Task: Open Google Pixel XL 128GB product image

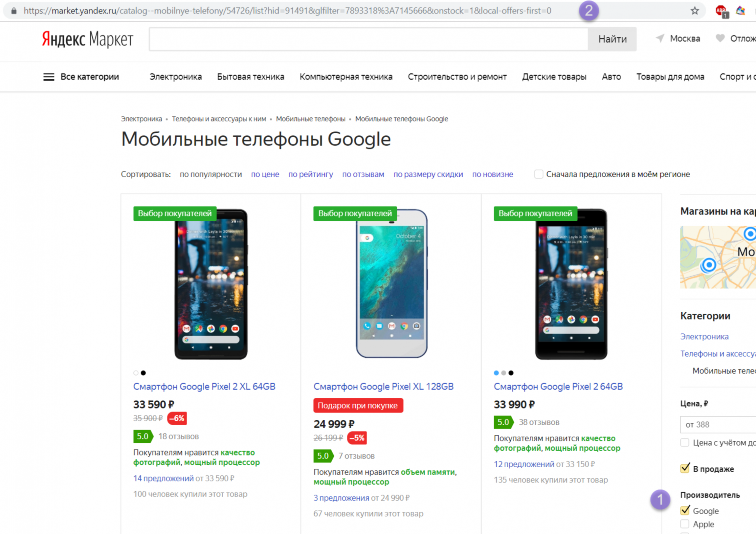Action: [x=391, y=283]
